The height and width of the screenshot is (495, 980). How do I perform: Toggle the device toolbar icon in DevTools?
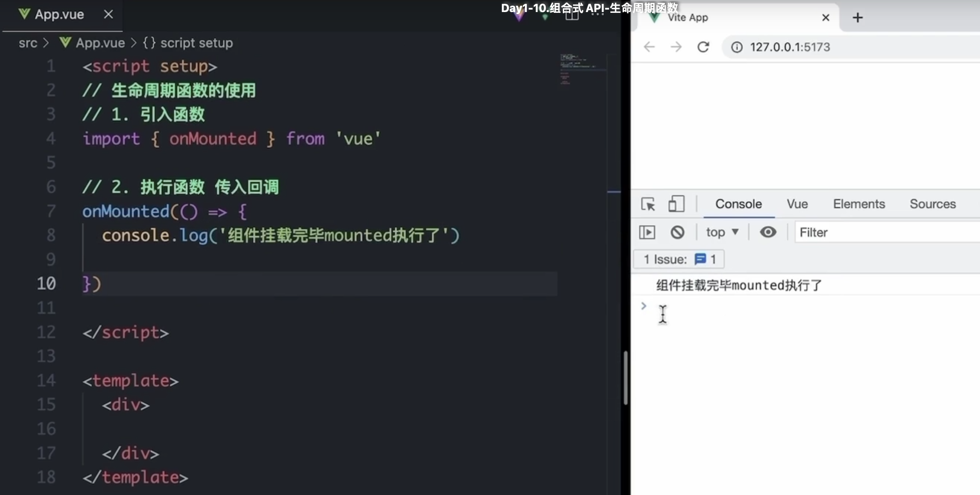click(x=676, y=204)
